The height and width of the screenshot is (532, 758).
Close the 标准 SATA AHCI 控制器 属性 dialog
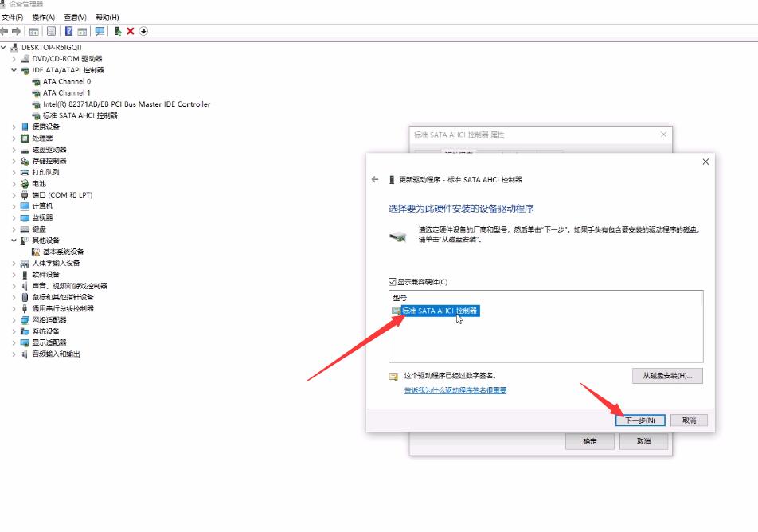click(663, 135)
